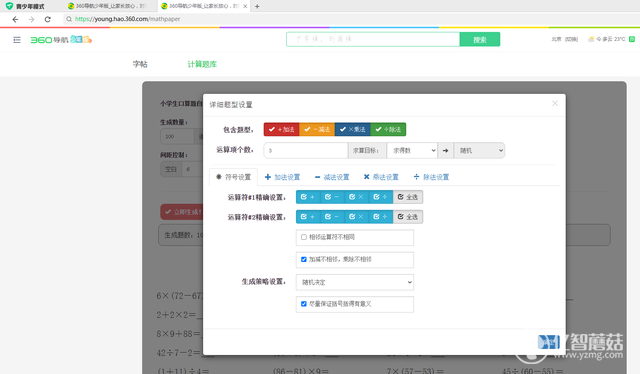Open the 随机 dropdown
The image size is (640, 374).
coord(479,151)
